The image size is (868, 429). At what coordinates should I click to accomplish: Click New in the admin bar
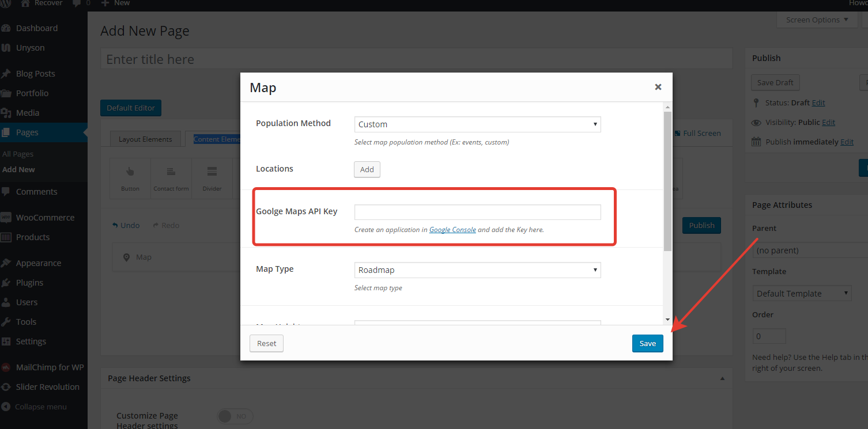tap(115, 3)
